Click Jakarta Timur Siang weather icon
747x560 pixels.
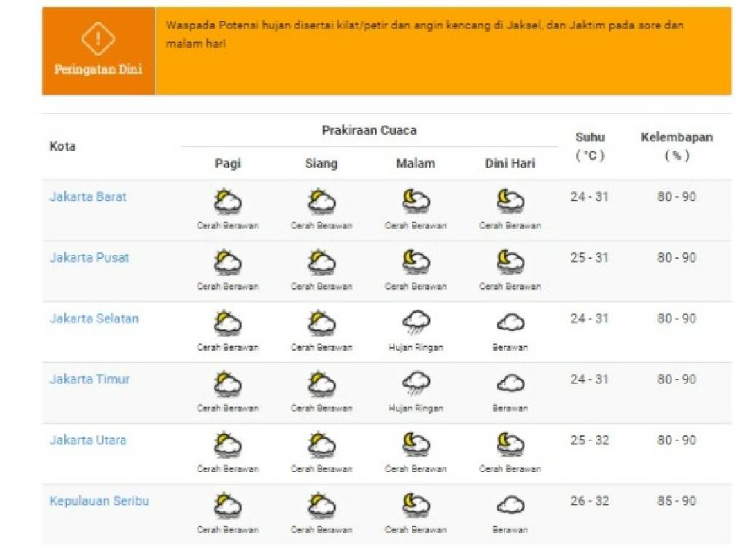[x=322, y=384]
